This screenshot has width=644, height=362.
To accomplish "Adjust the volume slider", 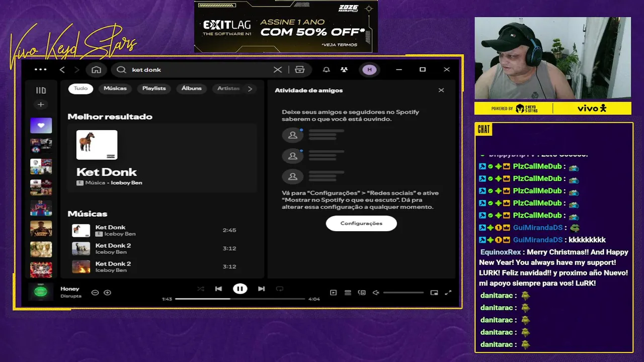I will click(x=403, y=293).
